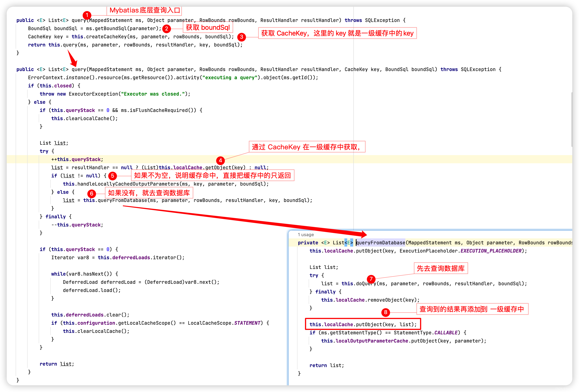Click the editor's vertical scrollbar thumb
Viewport: 579px width, 392px height.
(572, 119)
